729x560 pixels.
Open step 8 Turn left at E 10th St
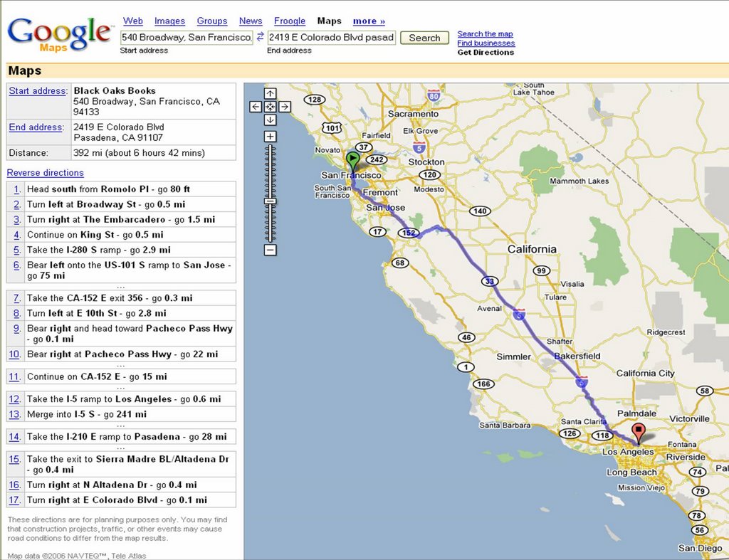pos(121,313)
